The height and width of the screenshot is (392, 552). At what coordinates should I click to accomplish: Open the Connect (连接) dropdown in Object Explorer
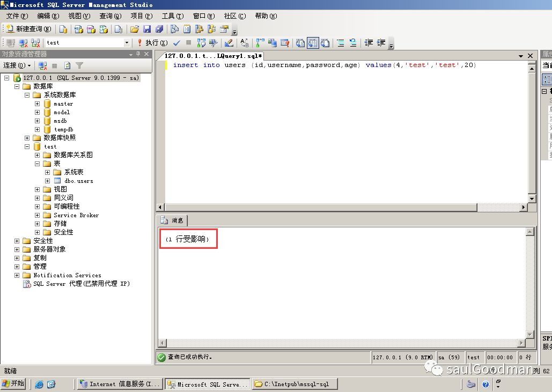click(17, 65)
